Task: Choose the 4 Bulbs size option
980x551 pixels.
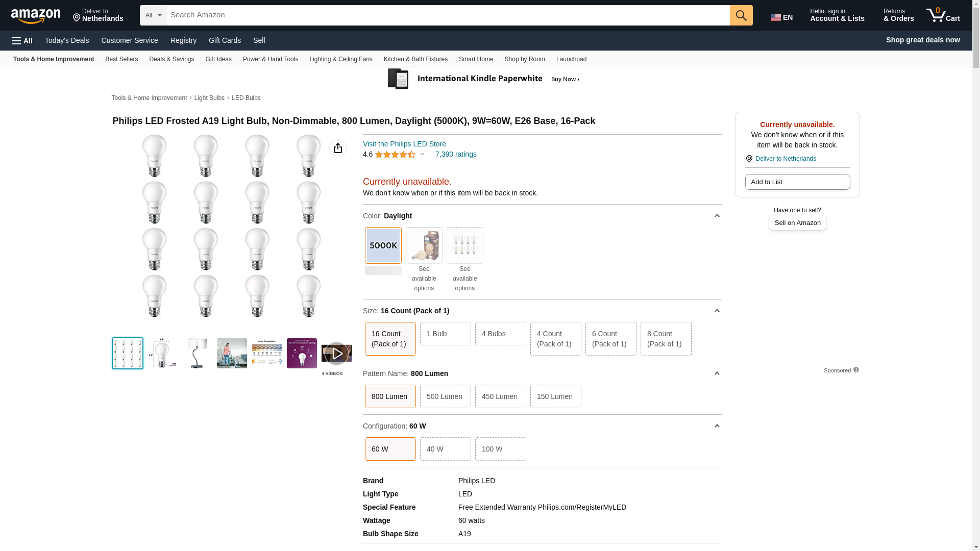Action: 500,334
